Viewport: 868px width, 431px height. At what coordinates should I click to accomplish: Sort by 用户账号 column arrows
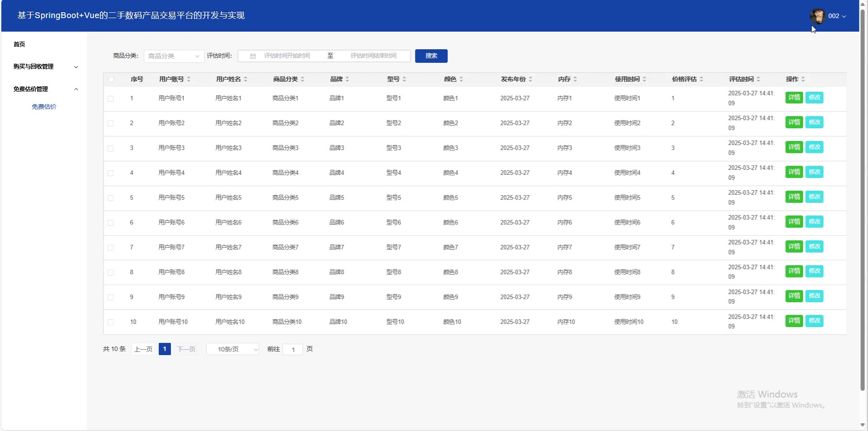coord(189,80)
